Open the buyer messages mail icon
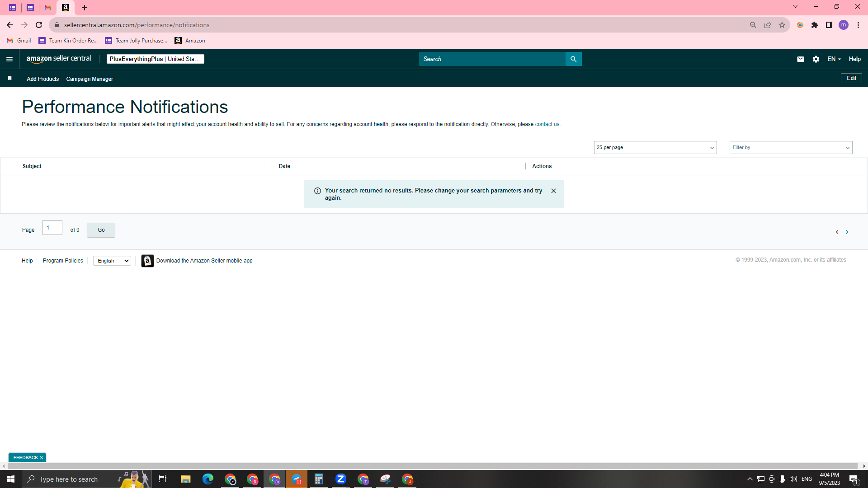868x488 pixels. tap(800, 59)
